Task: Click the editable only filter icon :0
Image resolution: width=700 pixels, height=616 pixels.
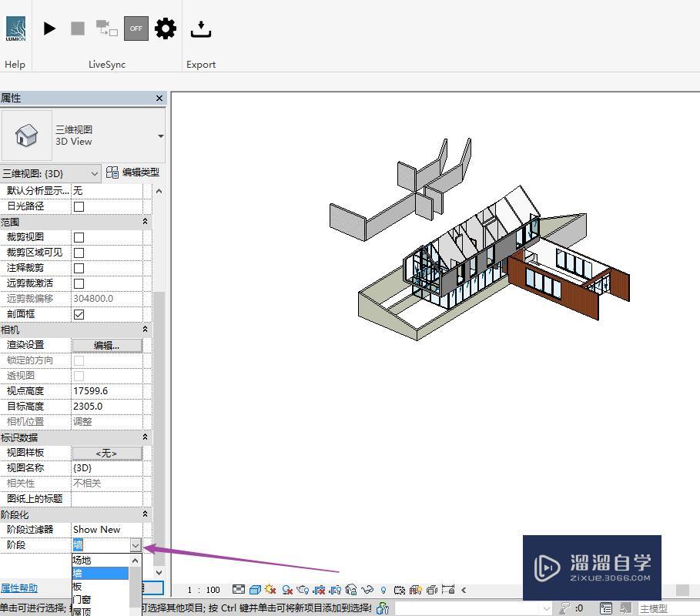Action: [571, 608]
